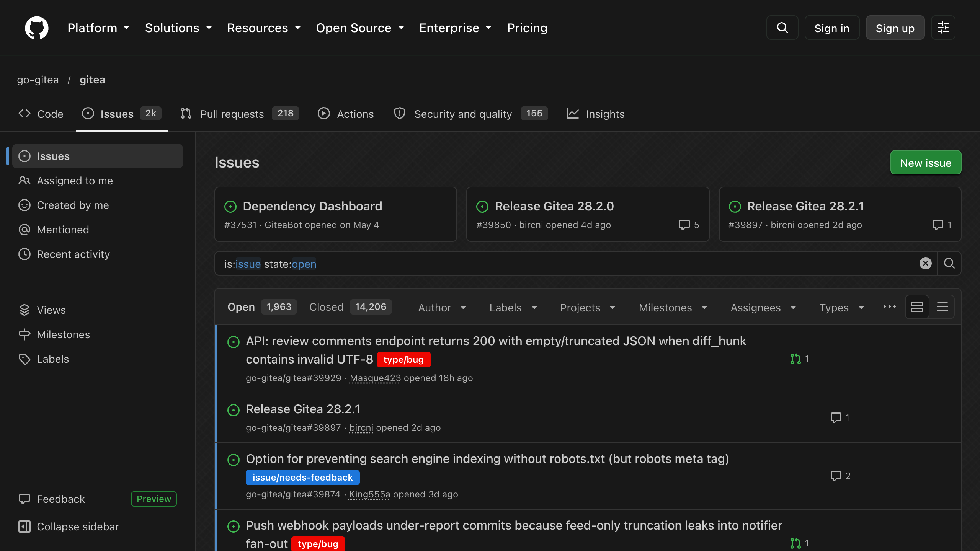Open the Assignees filter dropdown
This screenshot has width=980, height=551.
763,307
